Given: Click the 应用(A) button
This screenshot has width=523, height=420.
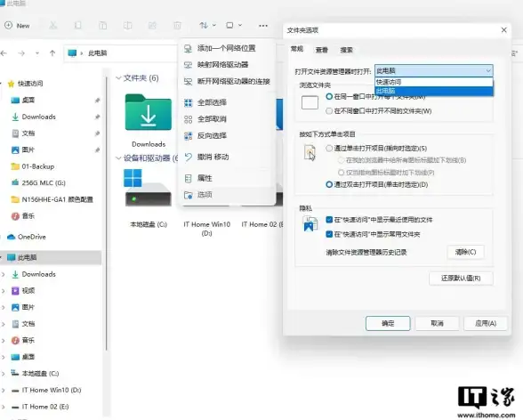Looking at the screenshot, I should [486, 323].
